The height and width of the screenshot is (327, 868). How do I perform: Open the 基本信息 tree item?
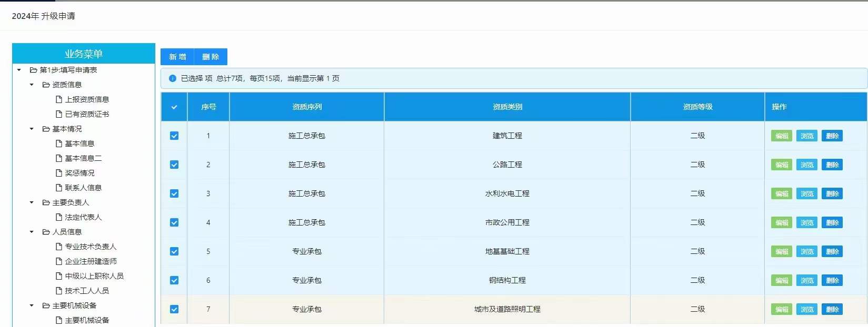[x=75, y=144]
